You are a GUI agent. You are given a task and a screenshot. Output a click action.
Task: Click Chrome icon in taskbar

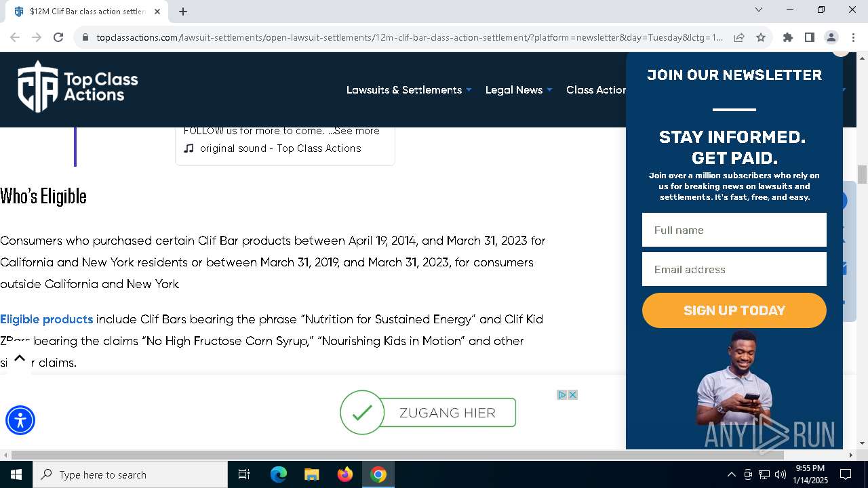pyautogui.click(x=378, y=474)
